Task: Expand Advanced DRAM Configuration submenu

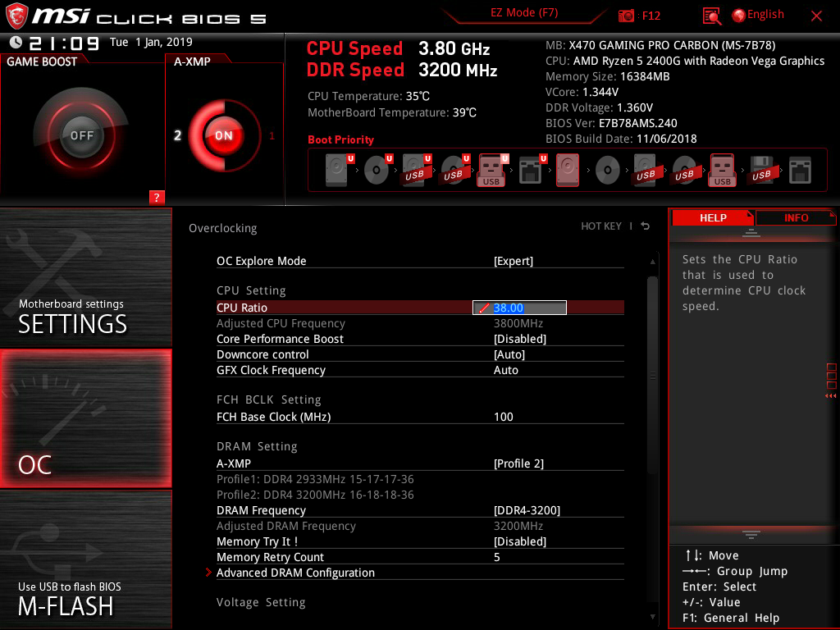Action: 420,572
